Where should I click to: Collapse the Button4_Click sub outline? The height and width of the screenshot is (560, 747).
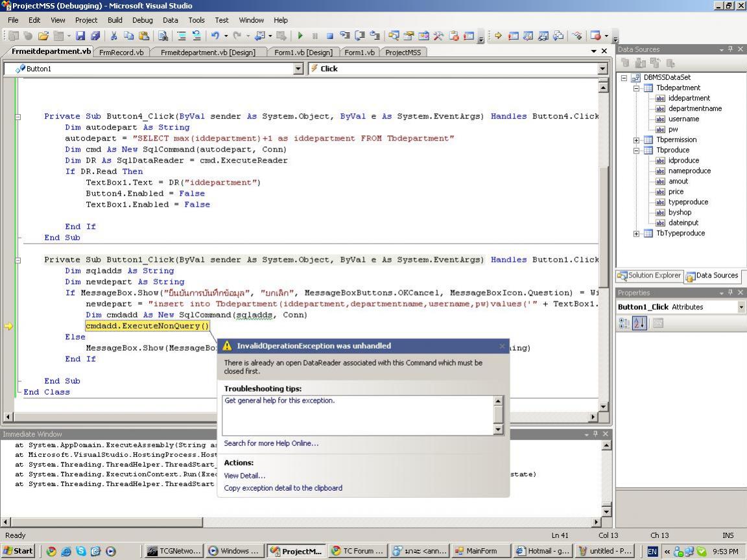point(18,117)
